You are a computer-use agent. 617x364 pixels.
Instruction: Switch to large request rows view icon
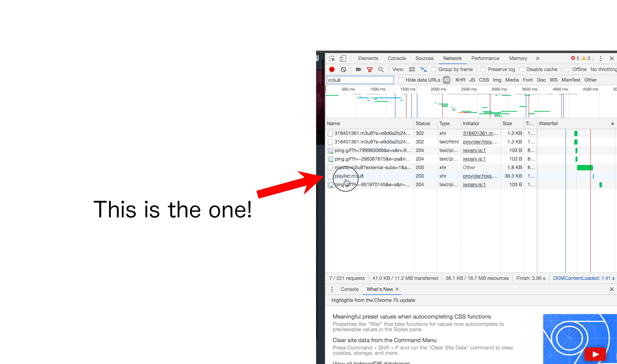(412, 69)
